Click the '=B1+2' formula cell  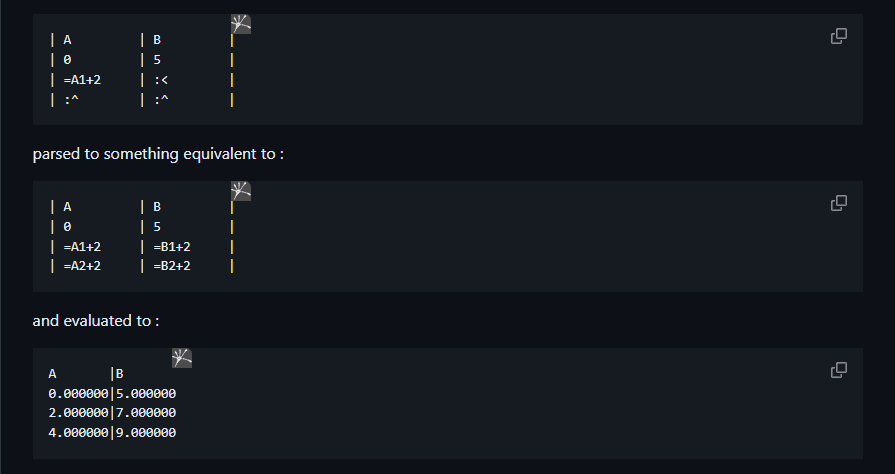coord(172,247)
